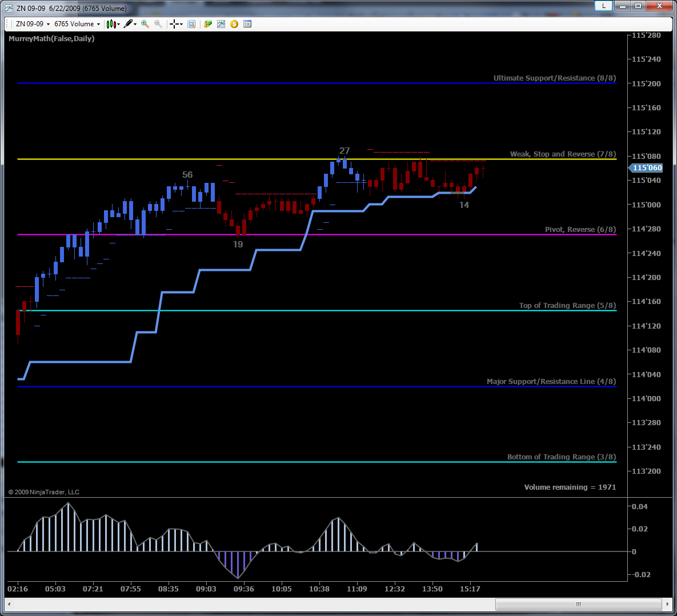Click the Volume remaining = 1971 text
Image resolution: width=677 pixels, height=616 pixels.
point(570,487)
